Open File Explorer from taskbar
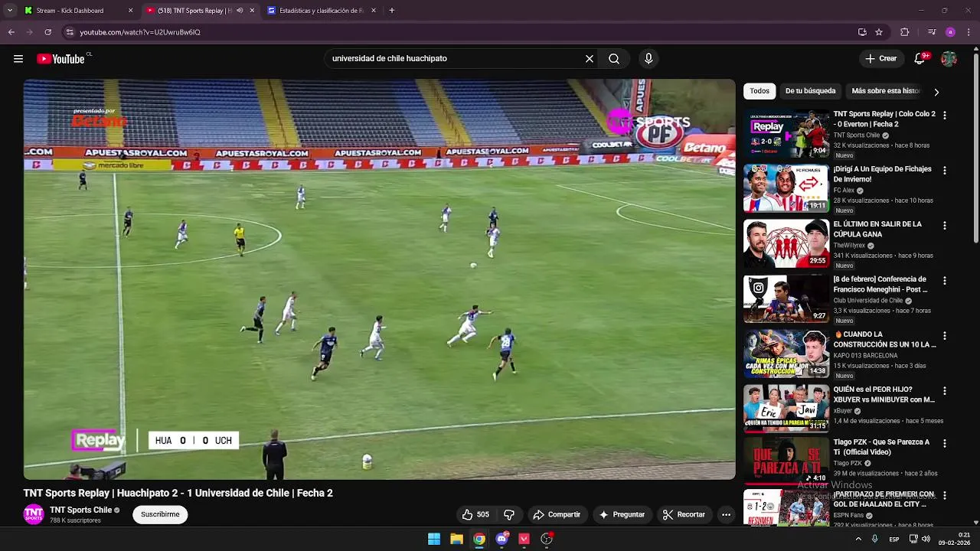The height and width of the screenshot is (551, 980). [x=456, y=539]
